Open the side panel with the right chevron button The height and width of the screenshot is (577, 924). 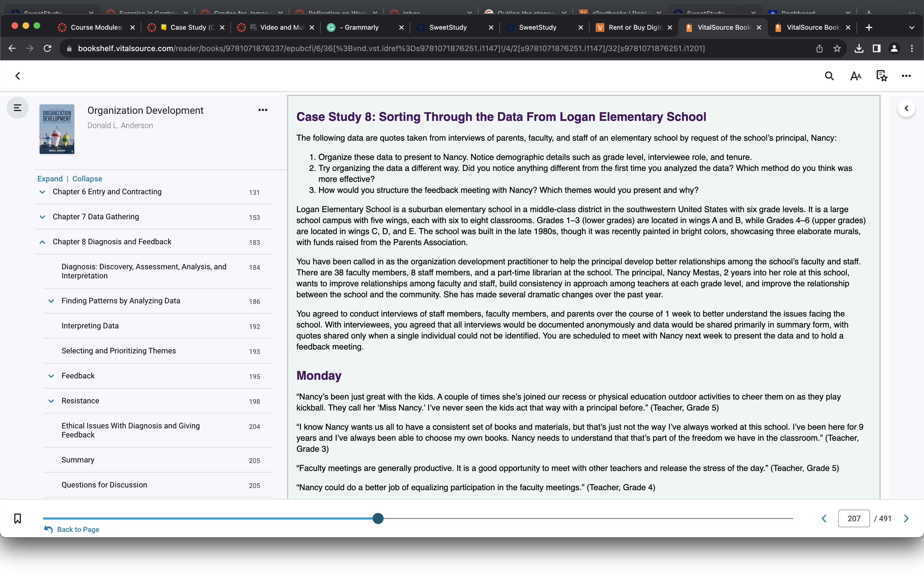pyautogui.click(x=906, y=108)
